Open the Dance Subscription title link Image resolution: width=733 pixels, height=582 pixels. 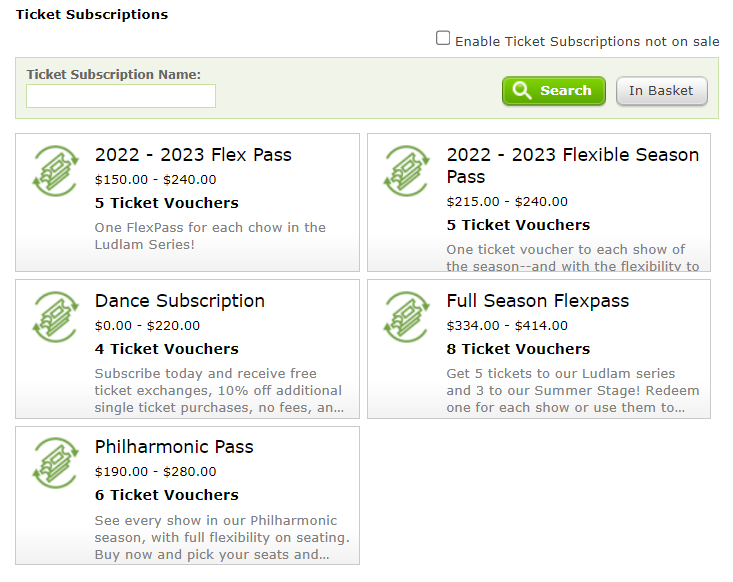(x=180, y=301)
